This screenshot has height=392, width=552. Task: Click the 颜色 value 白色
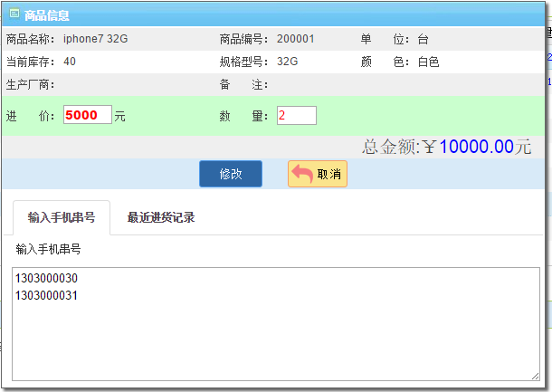point(428,62)
